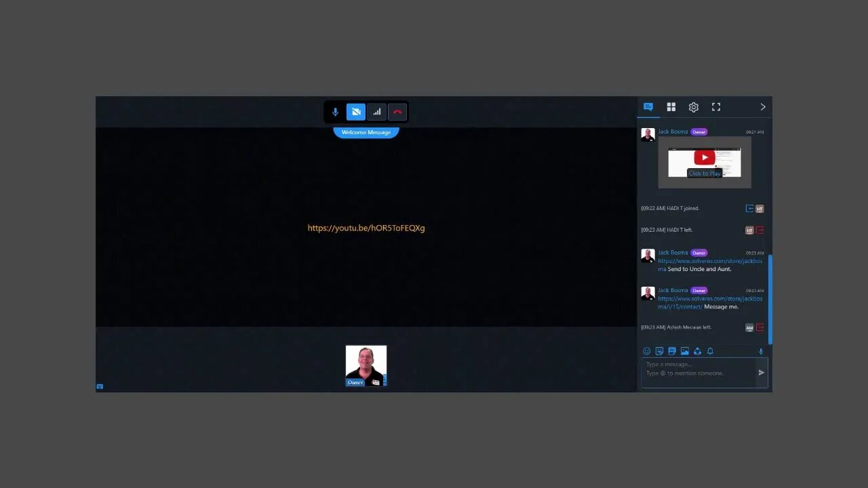Click HT avatar beside HADI T joined
Image resolution: width=868 pixels, height=488 pixels.
point(759,209)
